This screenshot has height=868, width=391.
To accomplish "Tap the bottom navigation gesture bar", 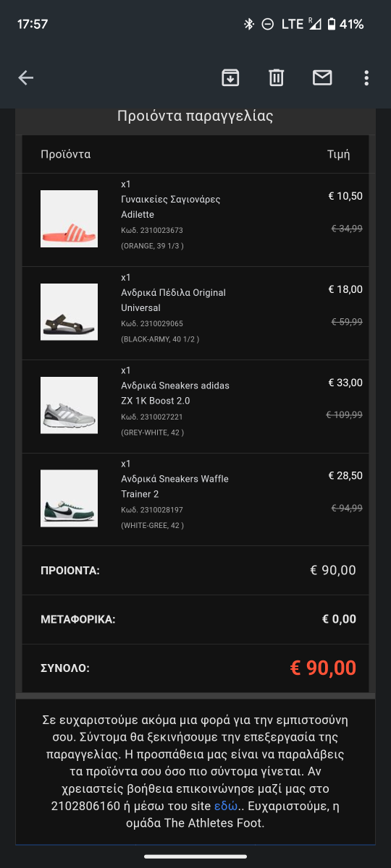I will (x=195, y=856).
